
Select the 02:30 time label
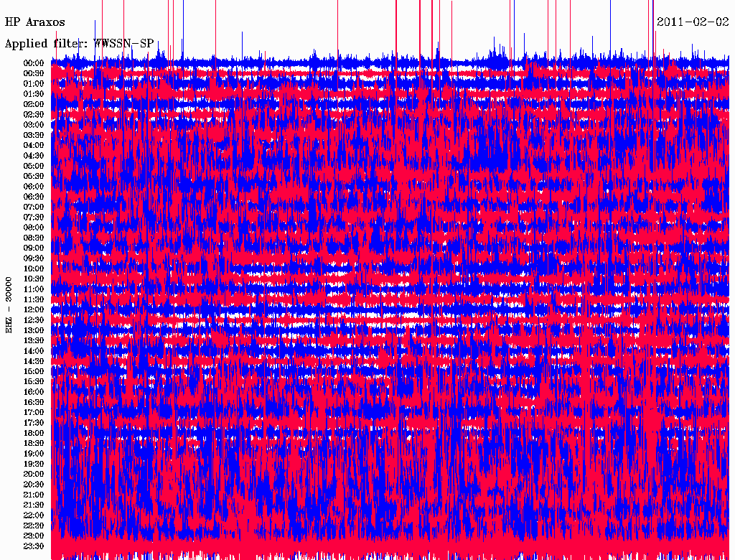pos(34,114)
